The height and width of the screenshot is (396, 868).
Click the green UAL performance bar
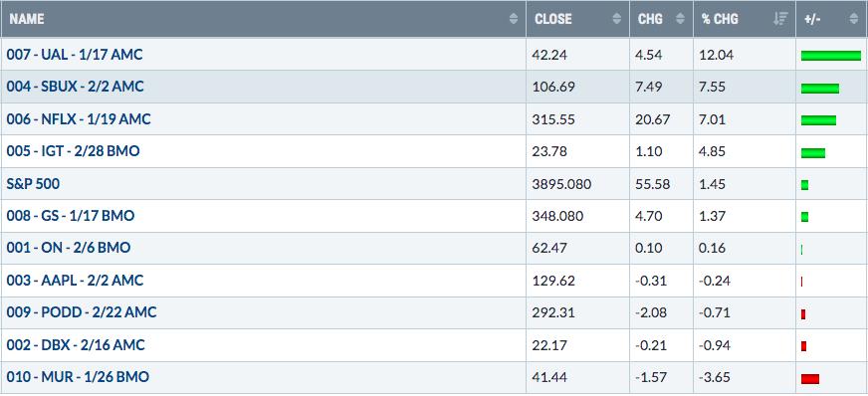[x=831, y=56]
